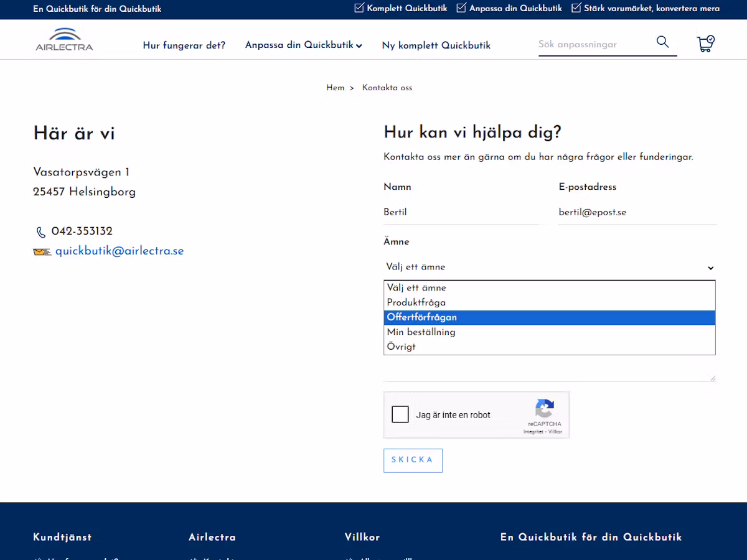
Task: Click the search magnifier icon
Action: [662, 42]
